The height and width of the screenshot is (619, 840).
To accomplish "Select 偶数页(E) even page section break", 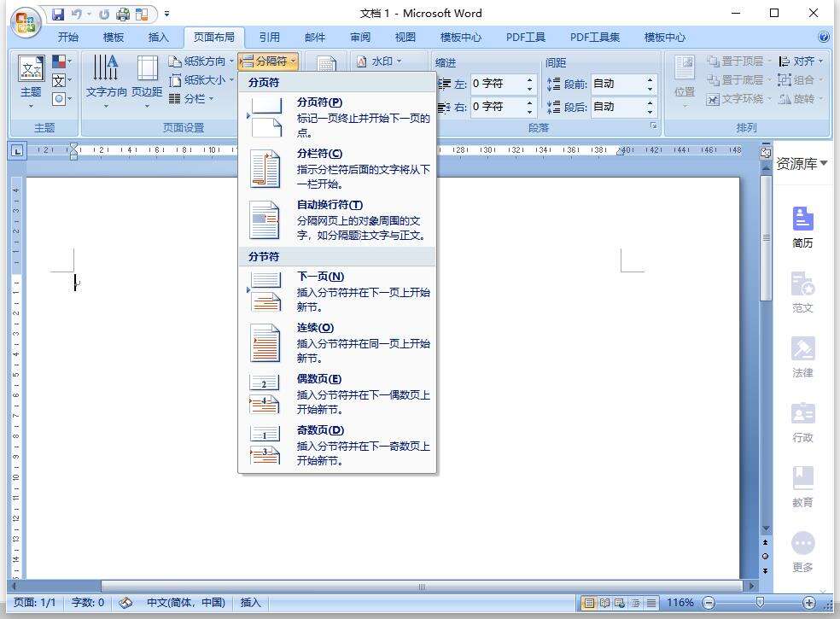I will pos(337,394).
